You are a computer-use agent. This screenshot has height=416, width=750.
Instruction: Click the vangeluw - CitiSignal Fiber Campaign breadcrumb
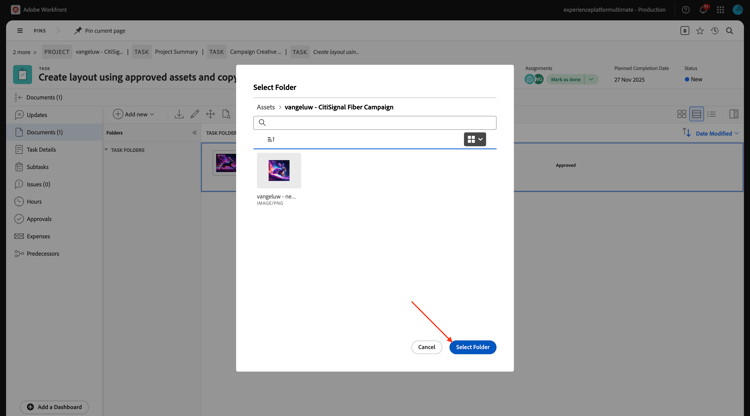click(339, 107)
